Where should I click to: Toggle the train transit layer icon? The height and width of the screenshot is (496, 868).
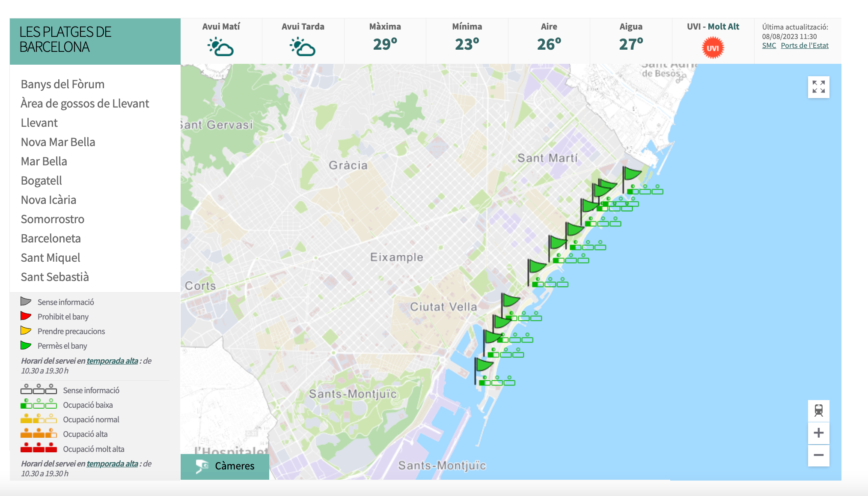[x=818, y=411]
